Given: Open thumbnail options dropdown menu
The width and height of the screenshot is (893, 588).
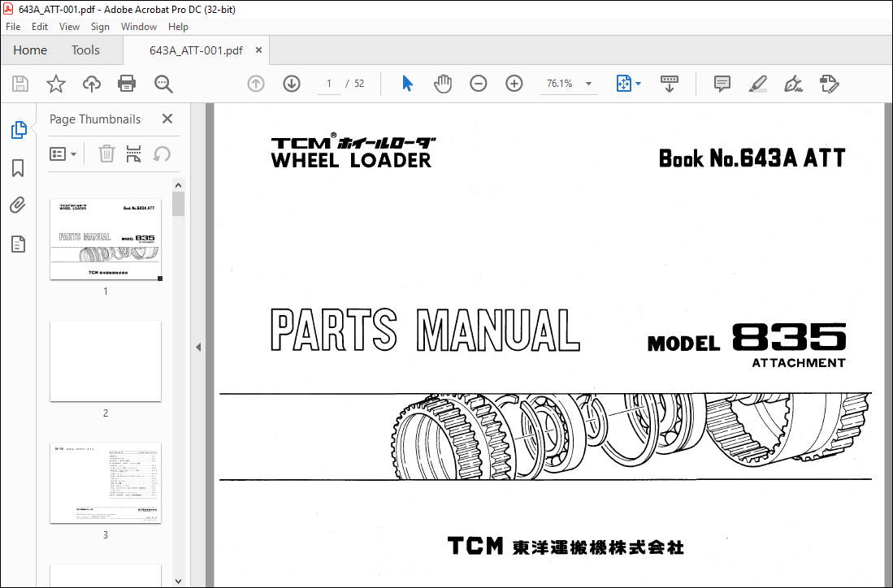Looking at the screenshot, I should [x=63, y=153].
